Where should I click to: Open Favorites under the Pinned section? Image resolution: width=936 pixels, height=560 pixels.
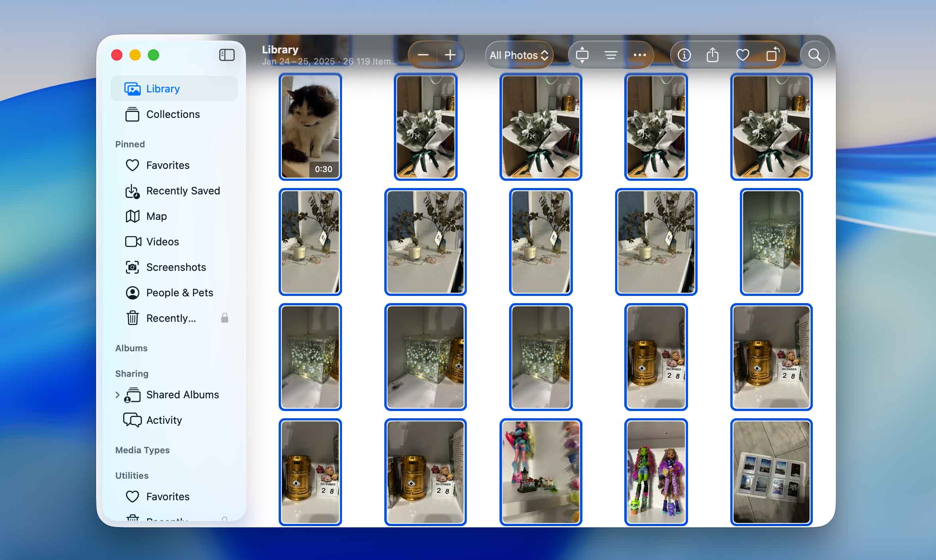[x=174, y=165]
